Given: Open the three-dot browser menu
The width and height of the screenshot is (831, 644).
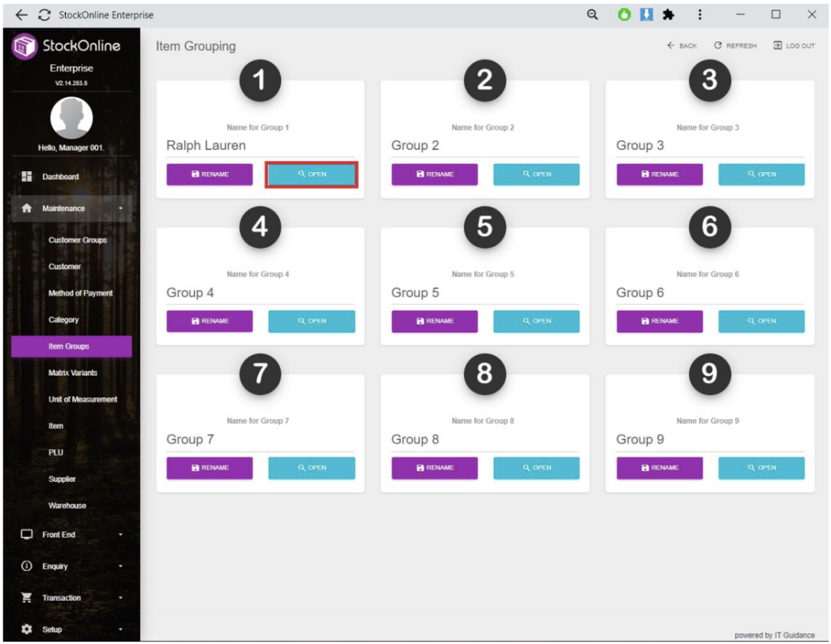Looking at the screenshot, I should tap(700, 15).
